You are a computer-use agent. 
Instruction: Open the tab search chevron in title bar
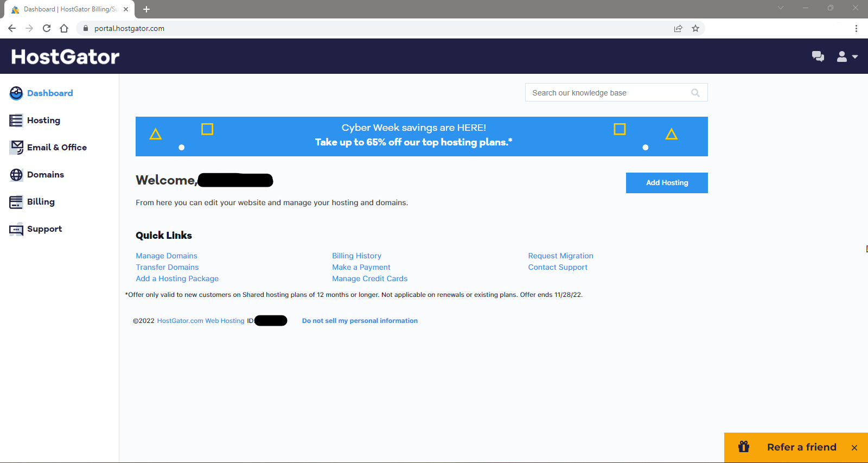pos(781,8)
